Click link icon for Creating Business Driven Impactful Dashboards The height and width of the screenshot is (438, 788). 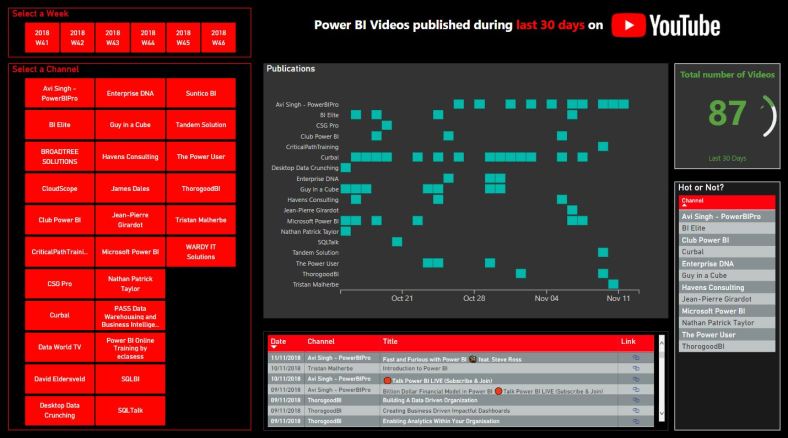coord(634,411)
